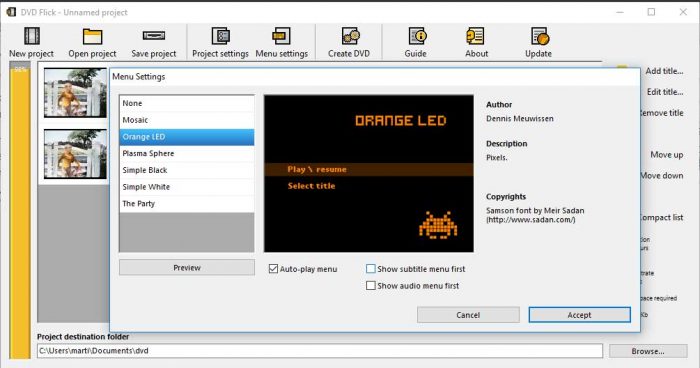This screenshot has height=368, width=700.
Task: Click the About toolbar icon
Action: pos(475,36)
